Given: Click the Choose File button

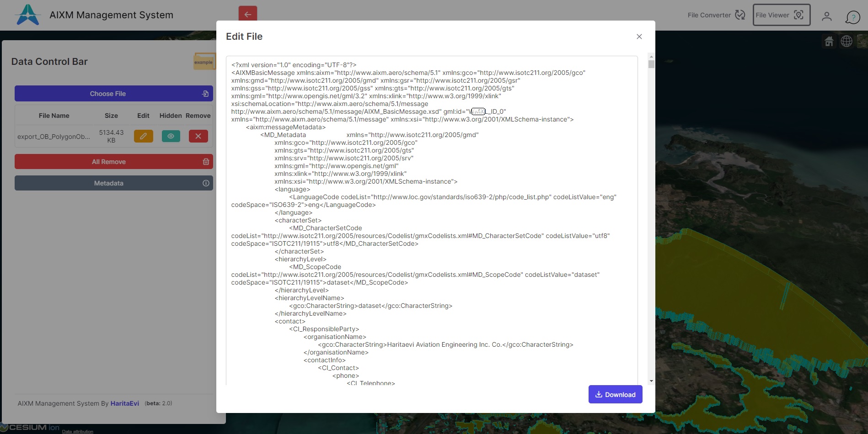Looking at the screenshot, I should (x=113, y=94).
